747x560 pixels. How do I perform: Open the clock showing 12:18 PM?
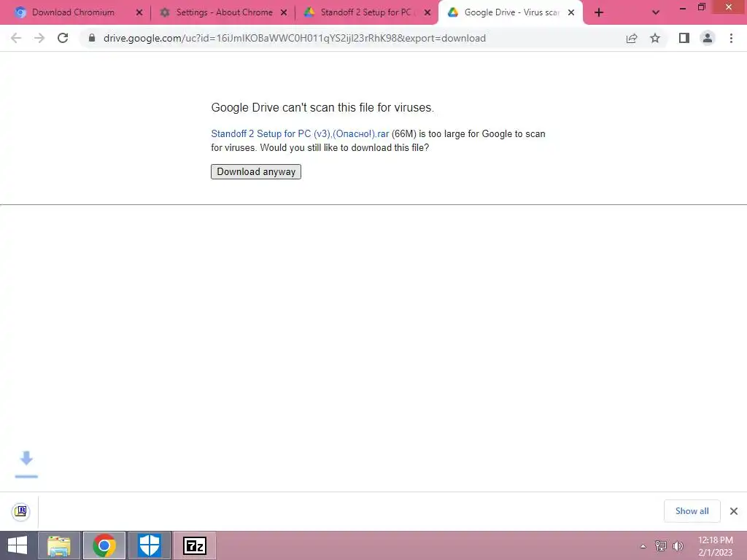[715, 546]
